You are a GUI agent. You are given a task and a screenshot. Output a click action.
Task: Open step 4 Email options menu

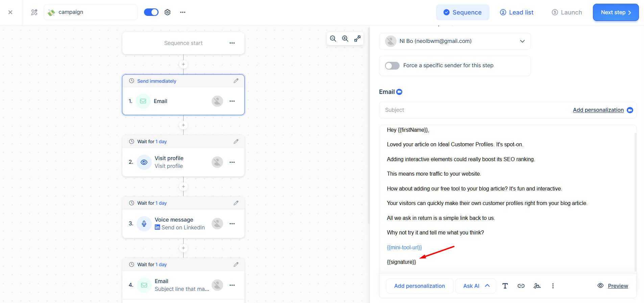[232, 285]
